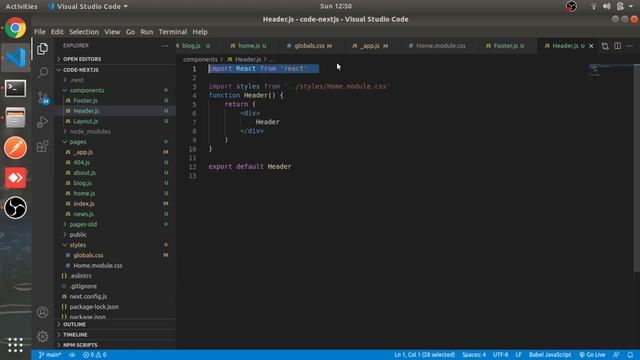Open the Terminal menu

click(173, 32)
